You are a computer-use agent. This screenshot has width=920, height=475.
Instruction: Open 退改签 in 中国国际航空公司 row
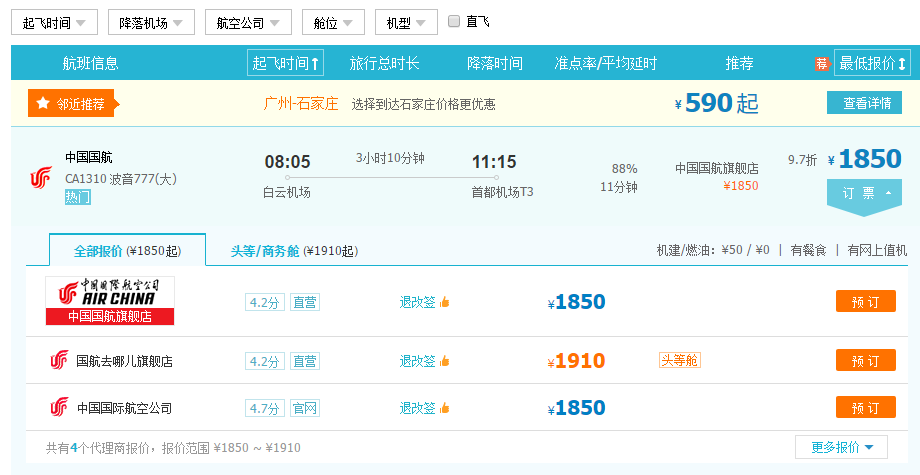418,408
